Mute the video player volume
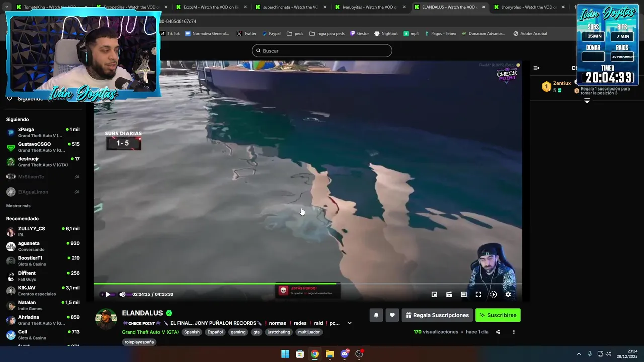The height and width of the screenshot is (362, 644). tap(122, 295)
